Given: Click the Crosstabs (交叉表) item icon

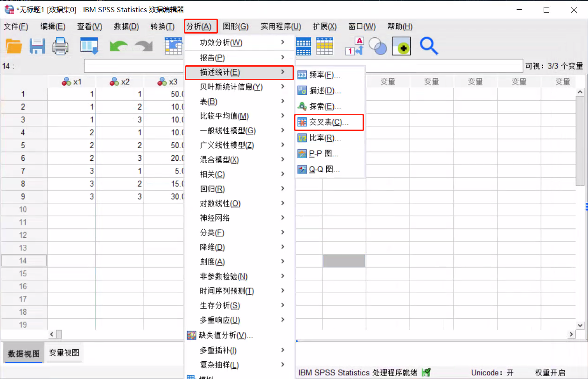Looking at the screenshot, I should 302,122.
